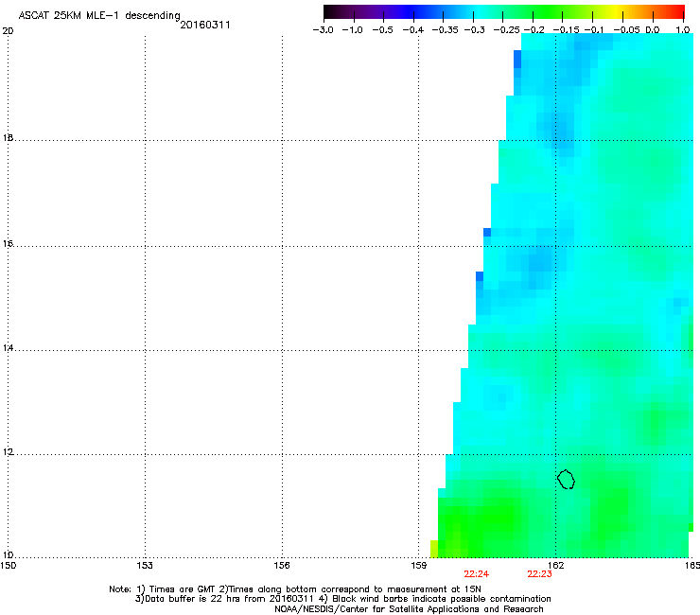The width and height of the screenshot is (700, 615).
Task: Click the longitude axis label 162
Action: point(555,566)
